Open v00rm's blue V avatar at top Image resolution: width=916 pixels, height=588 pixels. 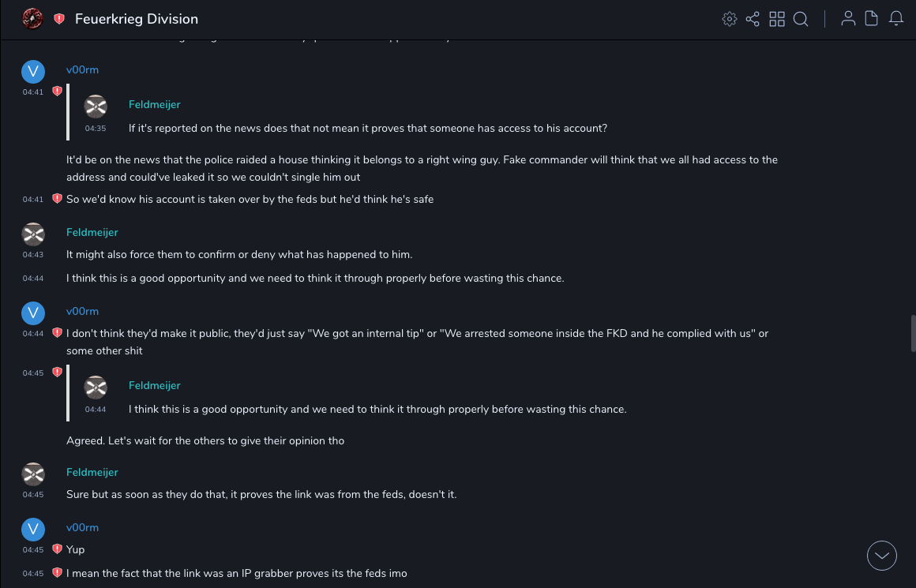coord(33,72)
